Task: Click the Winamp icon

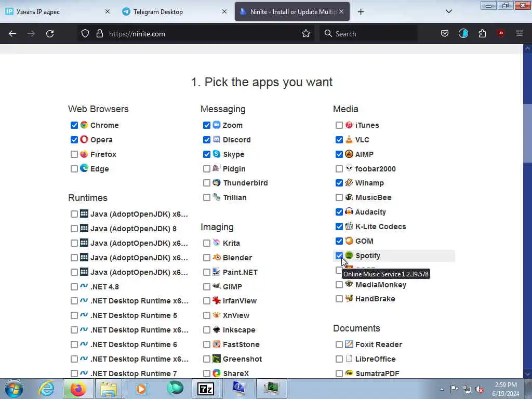Action: [x=349, y=182]
